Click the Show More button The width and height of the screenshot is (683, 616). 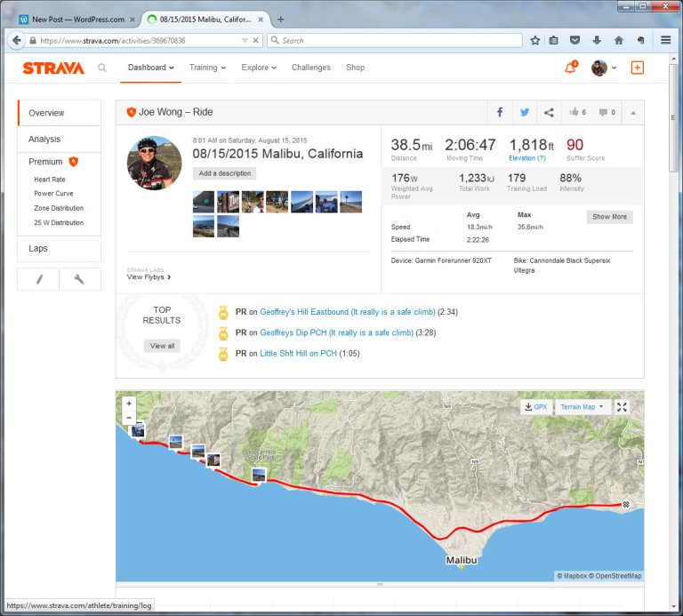[609, 216]
